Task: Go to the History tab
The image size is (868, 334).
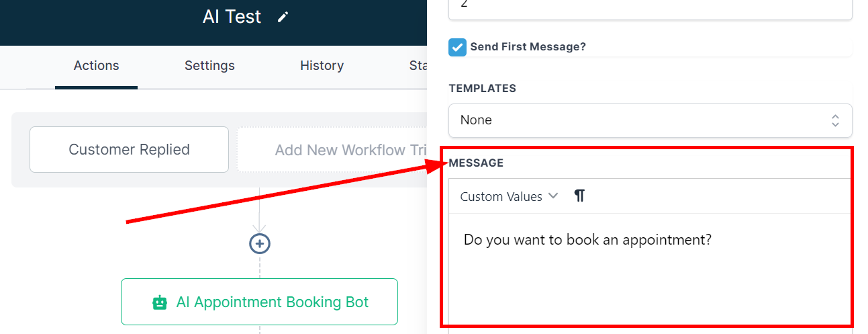Action: pyautogui.click(x=322, y=66)
